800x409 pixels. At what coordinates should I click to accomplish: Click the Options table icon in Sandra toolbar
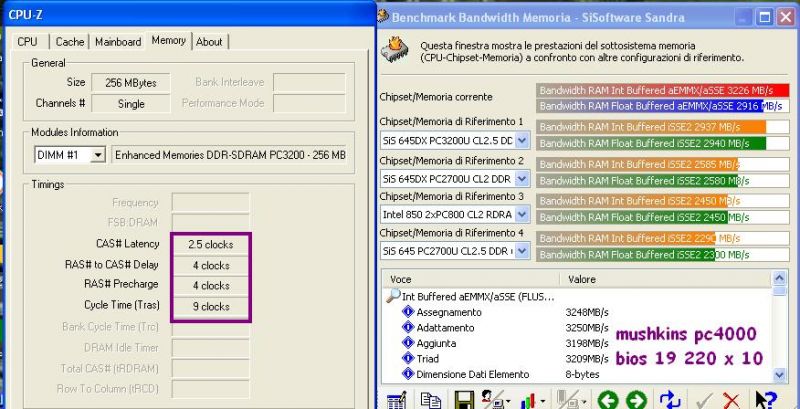coord(396,399)
